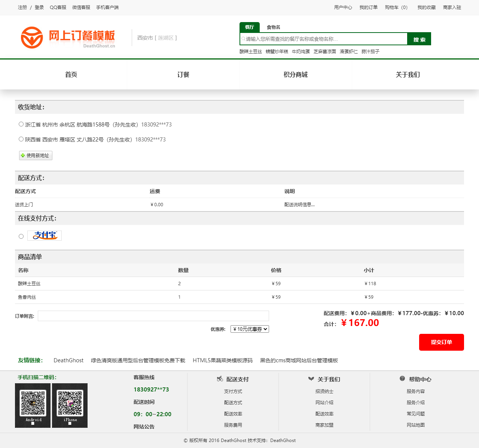Go to the 订餐 navigation page
The width and height of the screenshot is (479, 448).
click(x=183, y=74)
